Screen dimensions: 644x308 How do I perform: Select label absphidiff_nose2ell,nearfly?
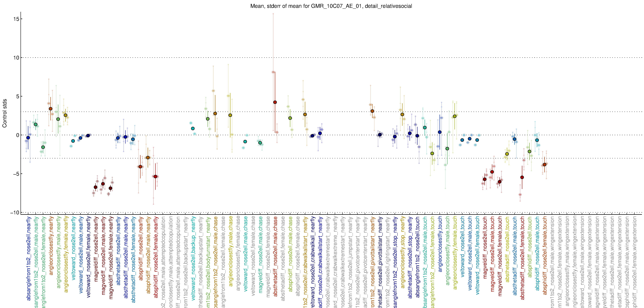point(141,249)
